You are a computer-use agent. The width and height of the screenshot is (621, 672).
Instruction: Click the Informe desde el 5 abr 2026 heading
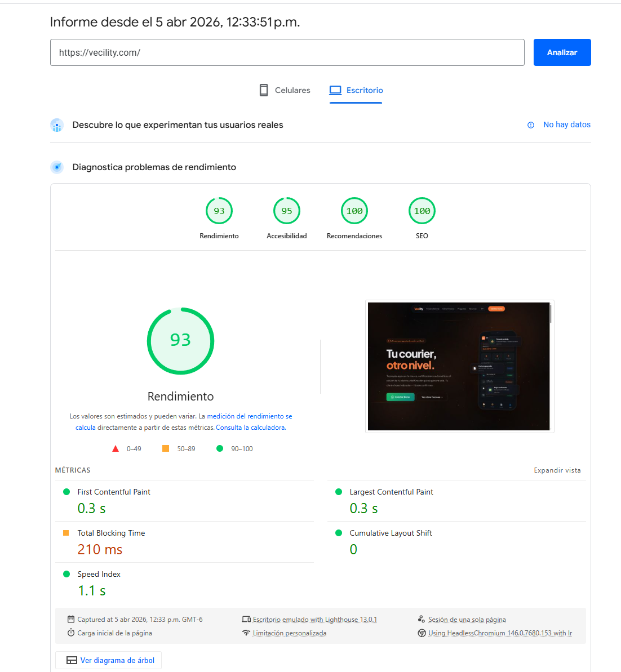pyautogui.click(x=175, y=22)
